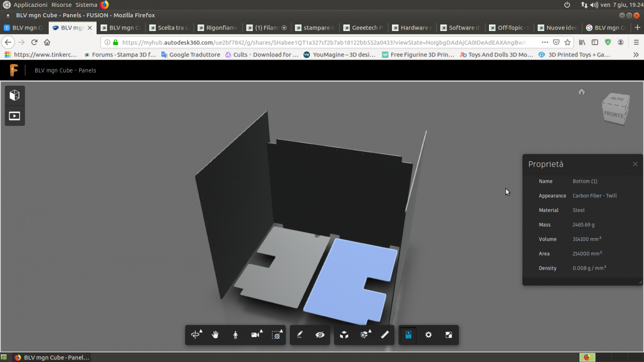Activate the First Person walk tool
Viewport: 644px width, 362px height.
[x=235, y=335]
